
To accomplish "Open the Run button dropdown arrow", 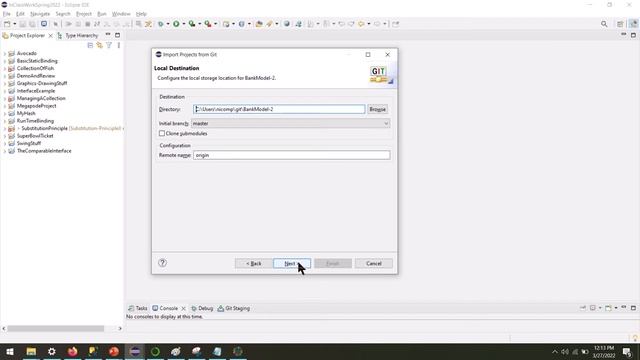I will (184, 24).
